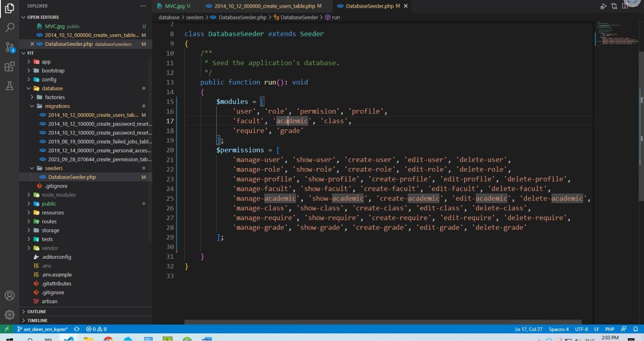Click PHP language mode in status bar
644x341 pixels.
pyautogui.click(x=609, y=329)
